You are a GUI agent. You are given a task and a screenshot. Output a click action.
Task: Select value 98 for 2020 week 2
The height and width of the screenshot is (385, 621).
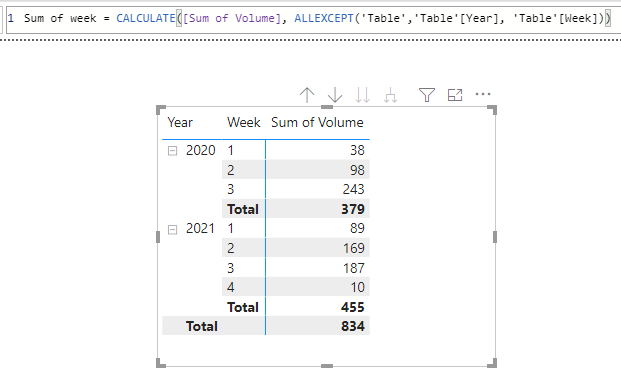pyautogui.click(x=357, y=170)
